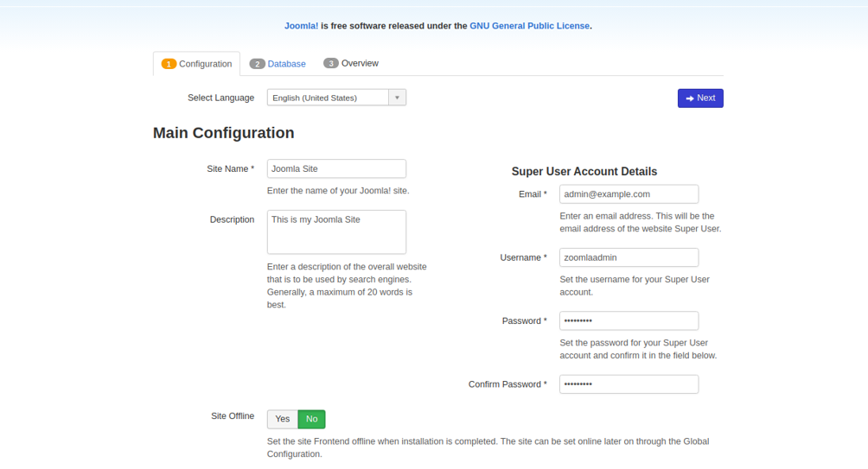Click the Next button
Viewport: 868px width, 469px height.
pos(700,98)
